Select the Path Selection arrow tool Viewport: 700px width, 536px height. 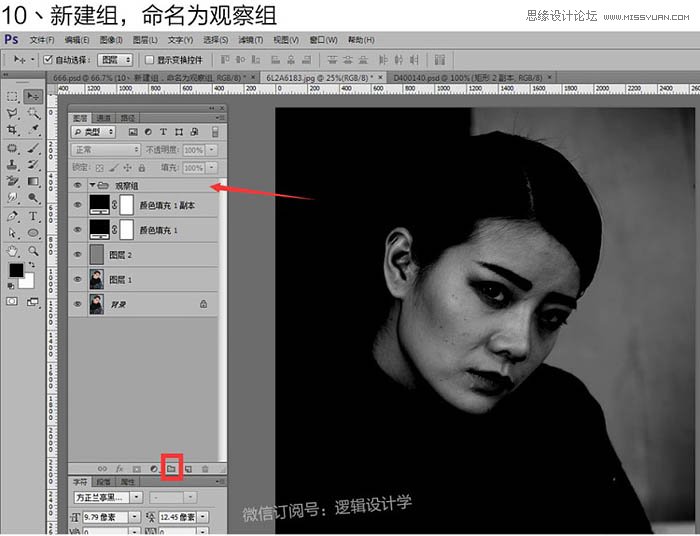pyautogui.click(x=12, y=233)
